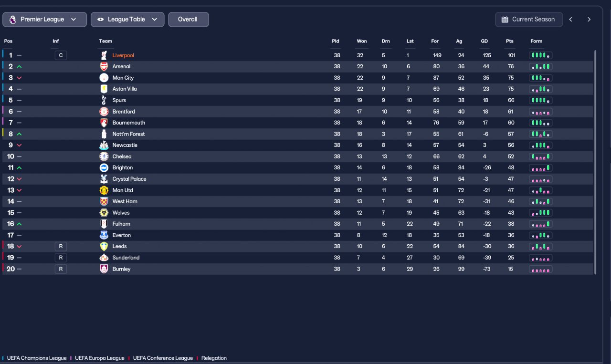Viewport: 611px width, 364px height.
Task: Go to the previous season arrow
Action: 570,20
